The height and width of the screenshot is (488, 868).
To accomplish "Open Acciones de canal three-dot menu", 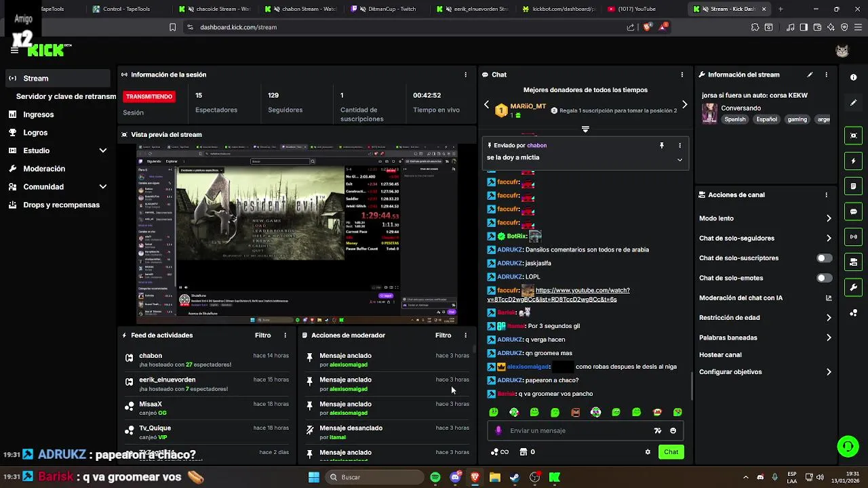I will pyautogui.click(x=826, y=195).
